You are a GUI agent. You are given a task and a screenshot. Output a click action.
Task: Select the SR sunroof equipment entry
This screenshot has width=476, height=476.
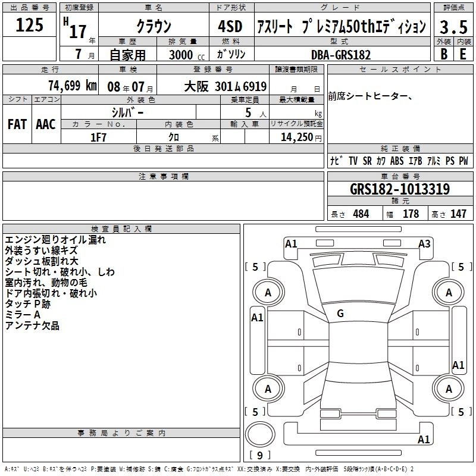(x=367, y=161)
